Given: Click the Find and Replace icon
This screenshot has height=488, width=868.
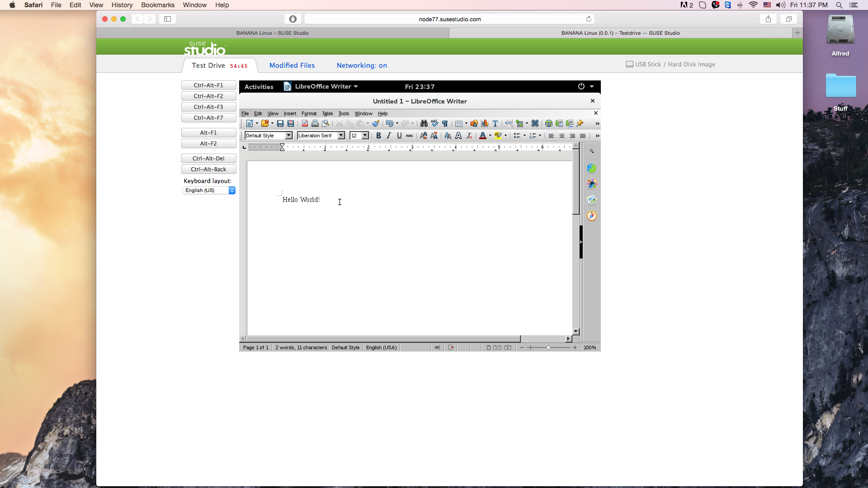Looking at the screenshot, I should (x=424, y=123).
